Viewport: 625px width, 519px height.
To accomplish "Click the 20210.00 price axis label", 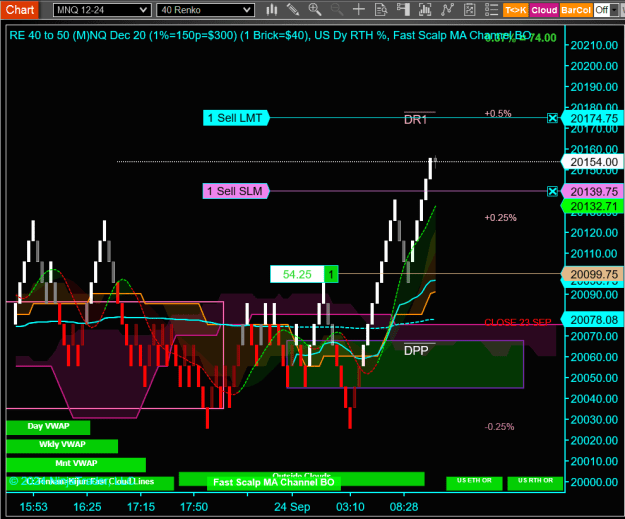I will pos(594,45).
